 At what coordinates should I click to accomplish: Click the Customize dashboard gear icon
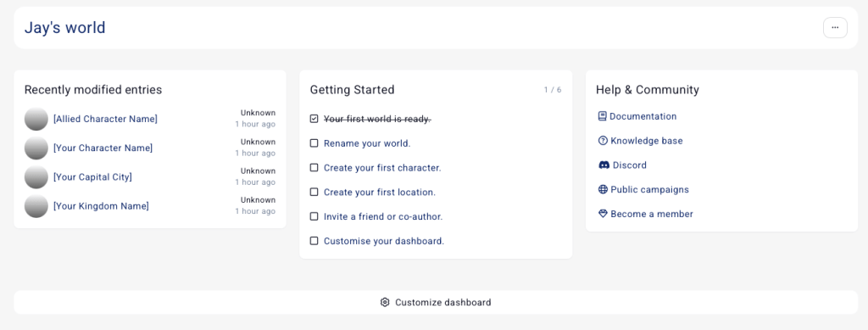385,302
